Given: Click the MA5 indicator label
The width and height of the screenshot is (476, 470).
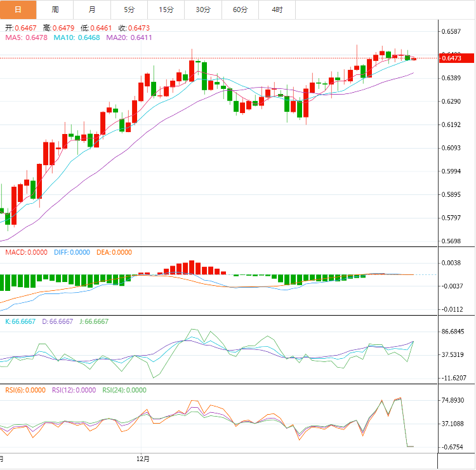Looking at the screenshot, I should tap(26, 38).
